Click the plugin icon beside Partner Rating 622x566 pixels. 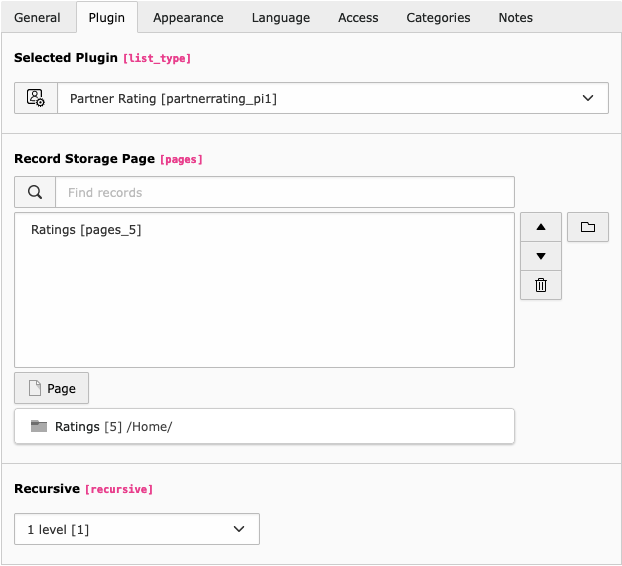pyautogui.click(x=36, y=98)
